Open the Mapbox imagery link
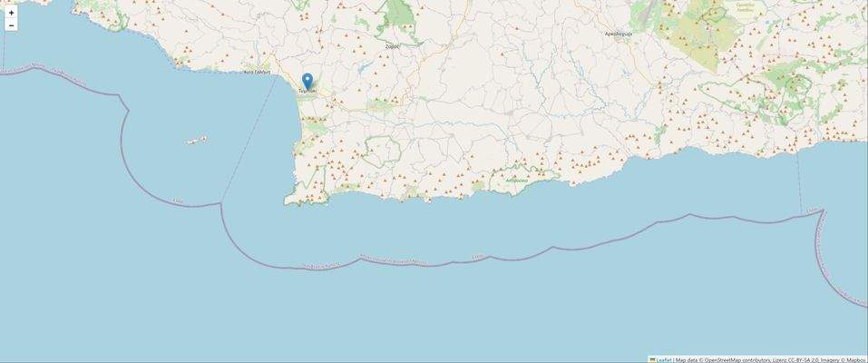Image resolution: width=868 pixels, height=363 pixels. coord(857,359)
